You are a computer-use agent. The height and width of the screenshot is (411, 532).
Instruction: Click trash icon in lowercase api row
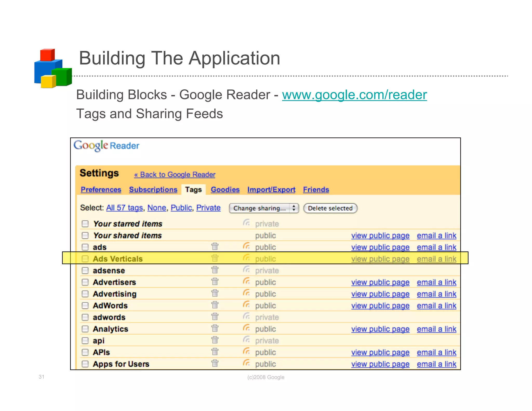click(x=215, y=340)
